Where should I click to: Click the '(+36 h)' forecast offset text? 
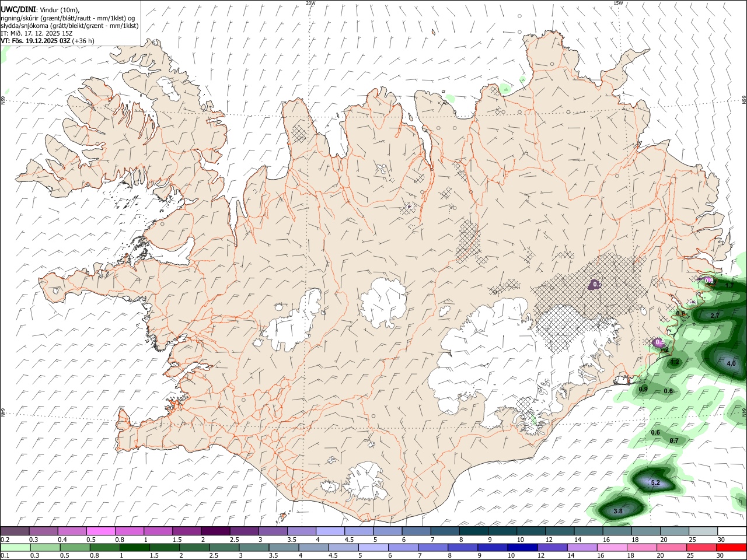(x=83, y=41)
